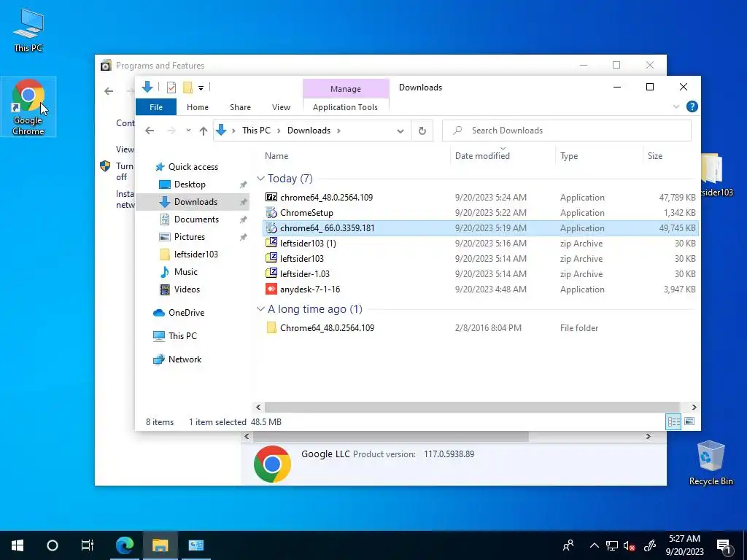Select the ChromeSetup file
747x560 pixels.
pos(481,212)
